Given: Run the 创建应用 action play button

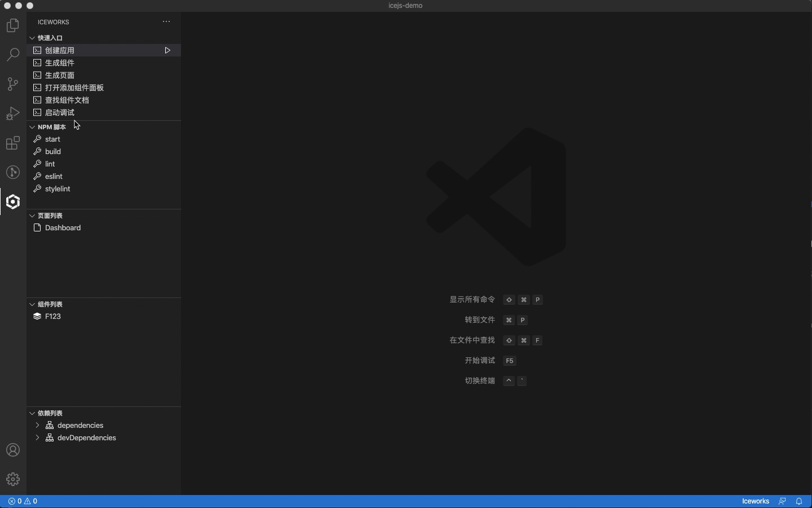Looking at the screenshot, I should pos(167,50).
